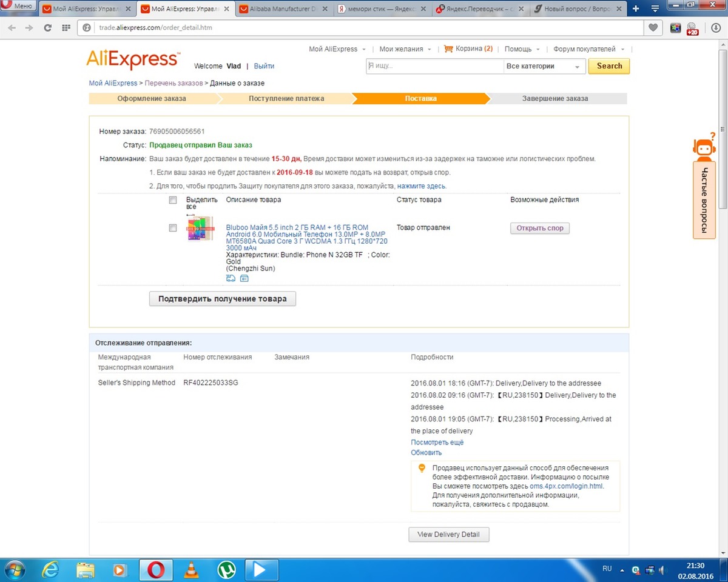
Task: Show hidden tray icons arrow
Action: pyautogui.click(x=622, y=570)
